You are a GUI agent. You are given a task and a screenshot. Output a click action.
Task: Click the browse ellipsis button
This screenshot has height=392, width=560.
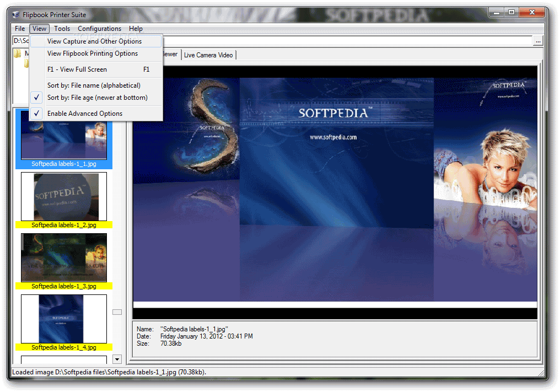538,41
